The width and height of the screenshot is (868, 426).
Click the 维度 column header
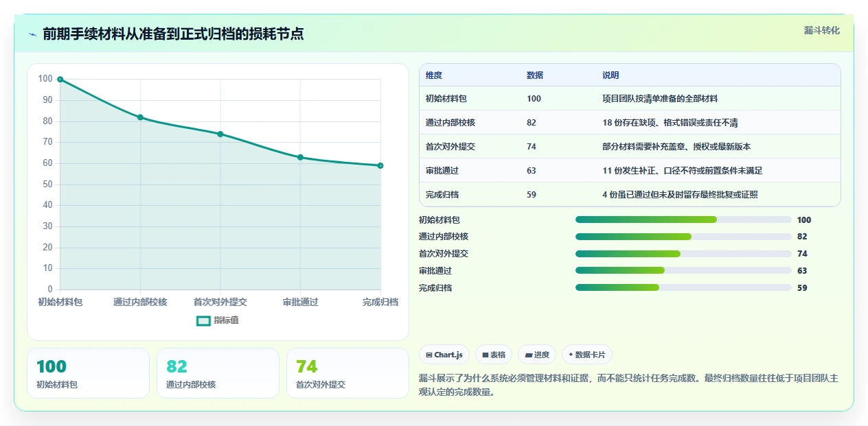434,75
